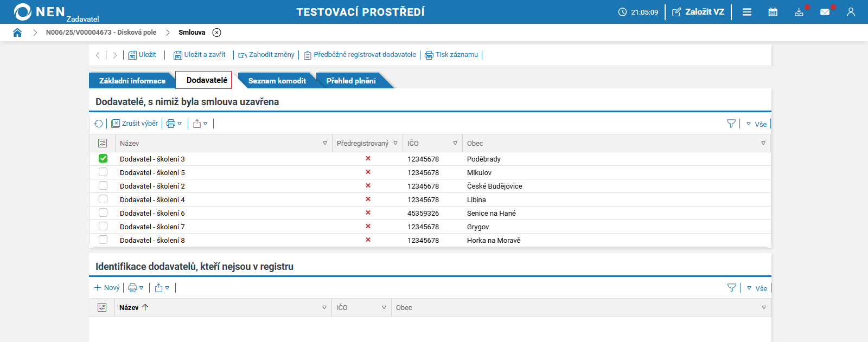Click the NEN logo
The image size is (868, 342).
click(x=39, y=12)
